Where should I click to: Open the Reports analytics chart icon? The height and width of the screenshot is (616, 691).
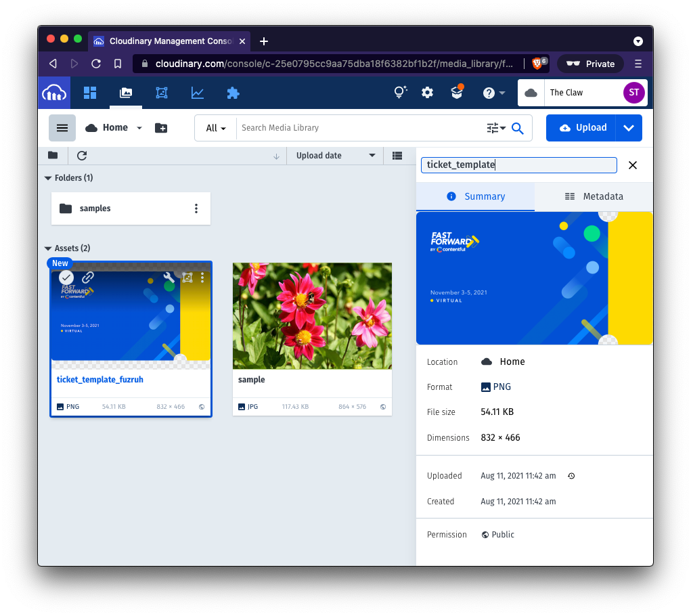pos(197,93)
